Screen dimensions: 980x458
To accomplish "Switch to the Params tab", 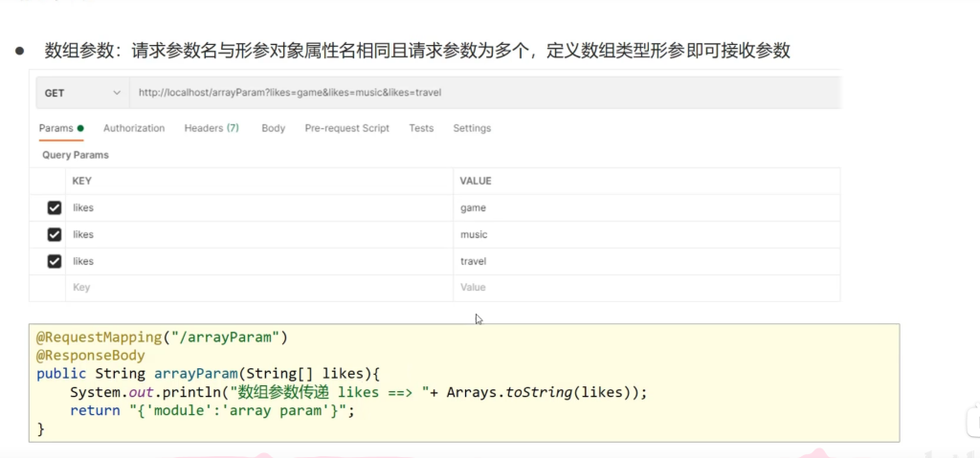I will click(60, 128).
